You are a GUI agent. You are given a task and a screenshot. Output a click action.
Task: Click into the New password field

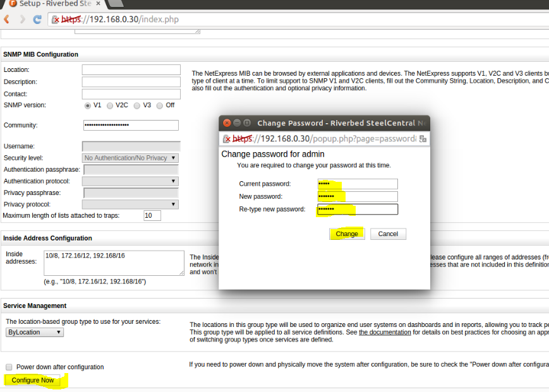point(358,196)
